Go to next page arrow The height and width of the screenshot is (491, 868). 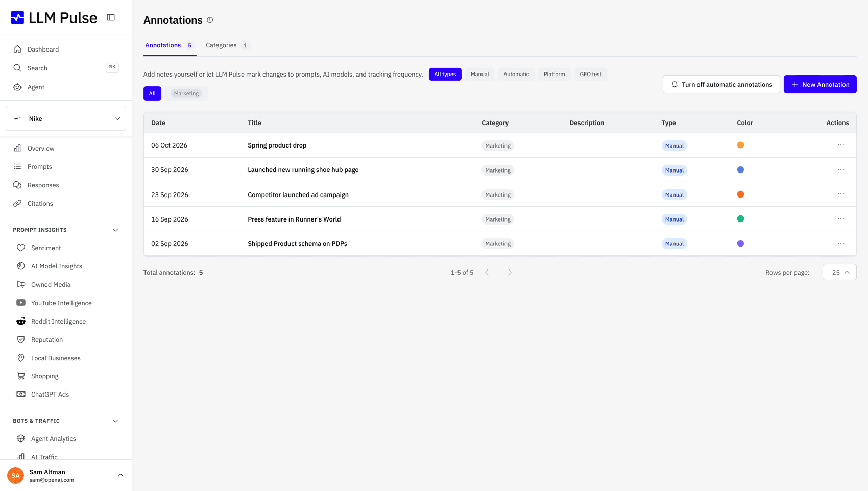click(510, 272)
